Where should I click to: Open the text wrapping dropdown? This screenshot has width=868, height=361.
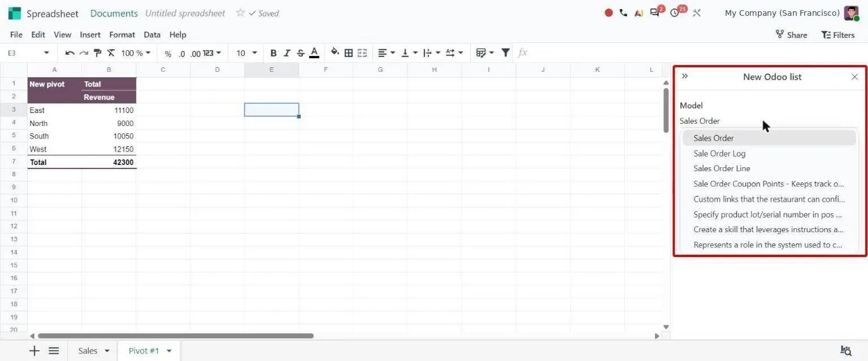click(432, 53)
